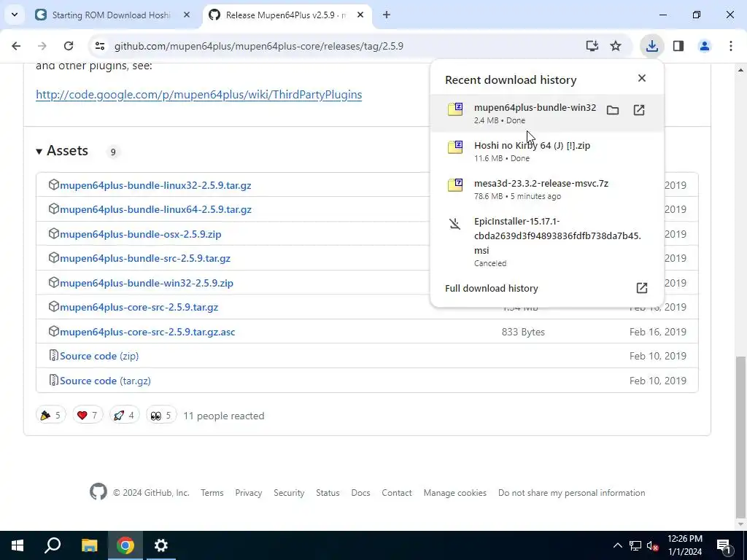Bookmark this page with the star icon

[616, 46]
